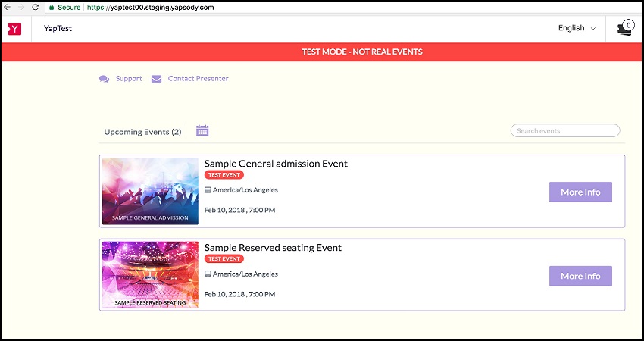
Task: Click TEST EVENT badge on General admission event
Action: coord(224,175)
